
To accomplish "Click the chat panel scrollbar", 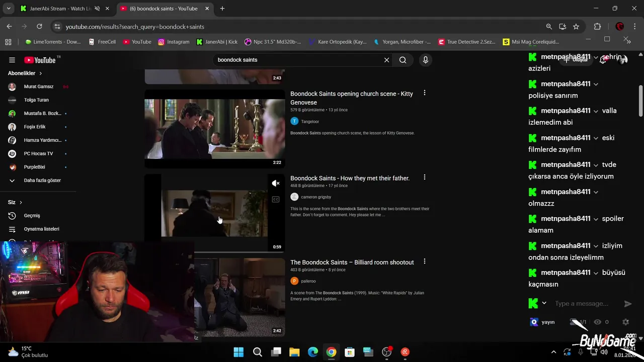I will (x=640, y=101).
